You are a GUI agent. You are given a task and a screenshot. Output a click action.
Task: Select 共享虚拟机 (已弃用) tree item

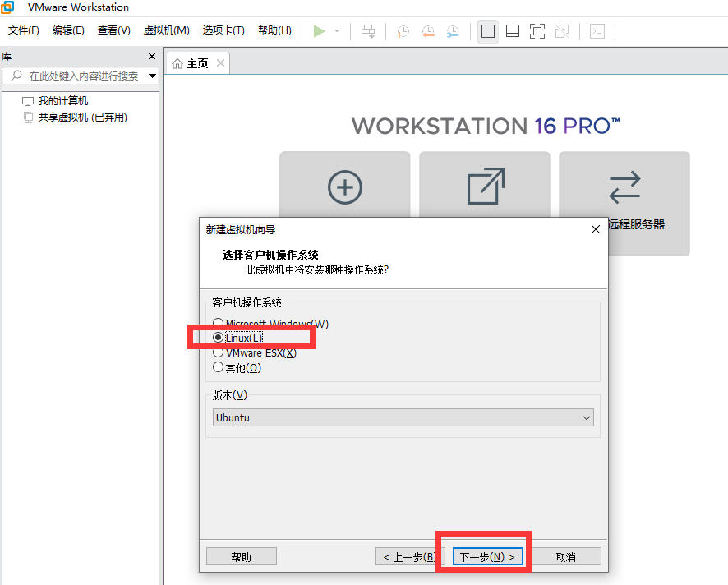pyautogui.click(x=83, y=117)
